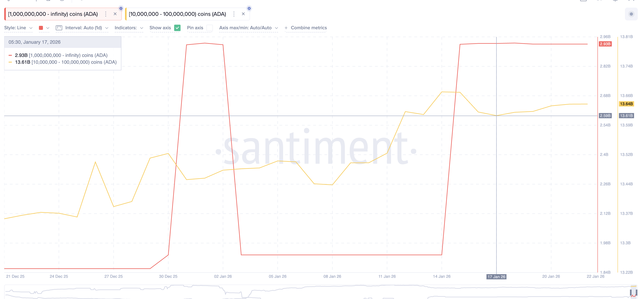The image size is (644, 299).
Task: Remove the 10,000,000-100,000,000 coins metric
Action: click(243, 14)
